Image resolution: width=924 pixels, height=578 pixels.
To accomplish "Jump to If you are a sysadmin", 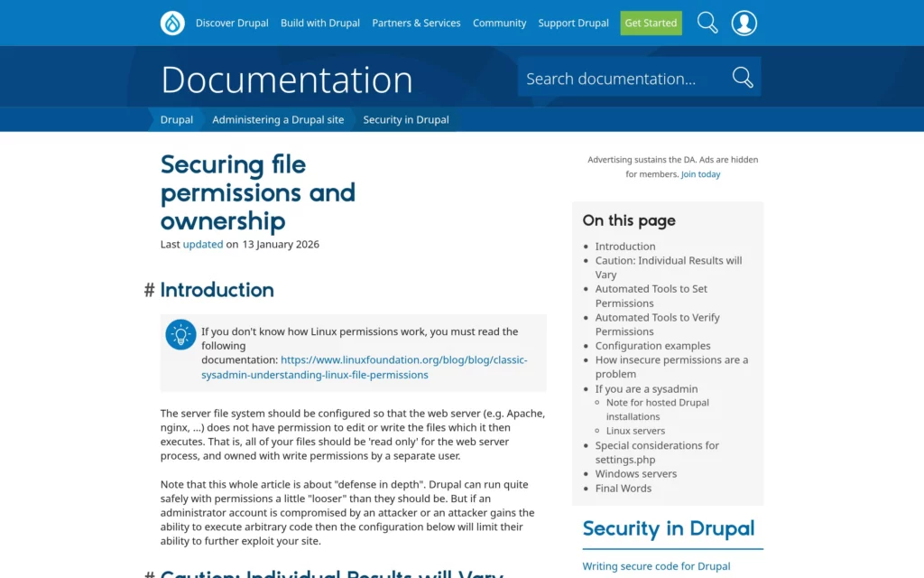I will 646,388.
